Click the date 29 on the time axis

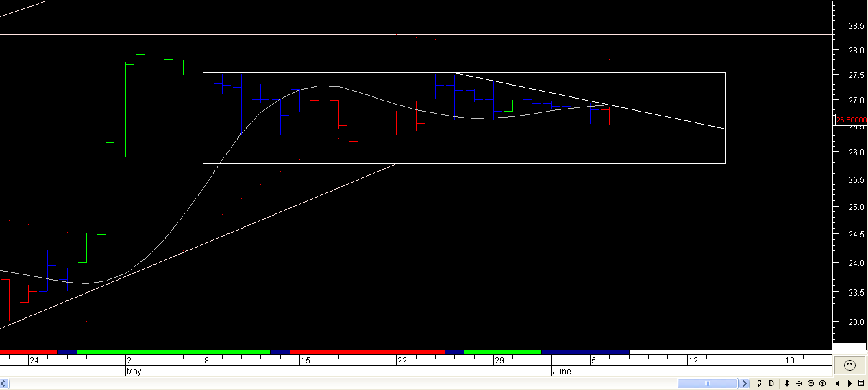[x=499, y=361]
